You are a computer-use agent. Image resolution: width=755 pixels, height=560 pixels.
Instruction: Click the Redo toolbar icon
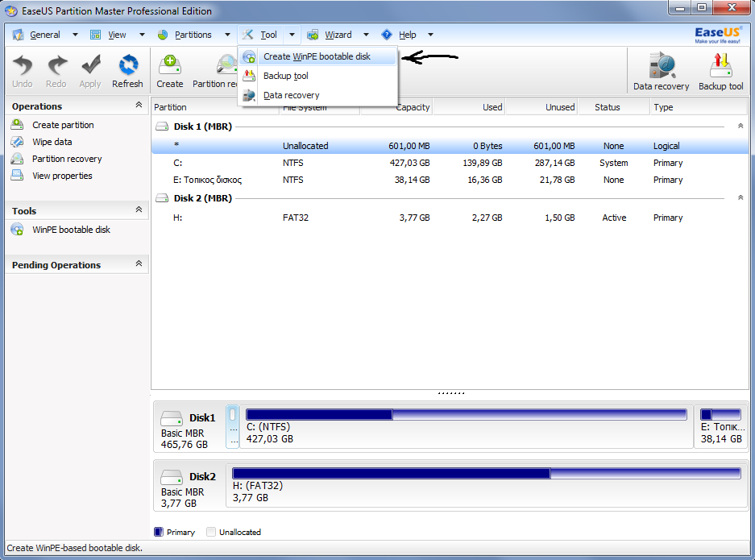(x=56, y=65)
